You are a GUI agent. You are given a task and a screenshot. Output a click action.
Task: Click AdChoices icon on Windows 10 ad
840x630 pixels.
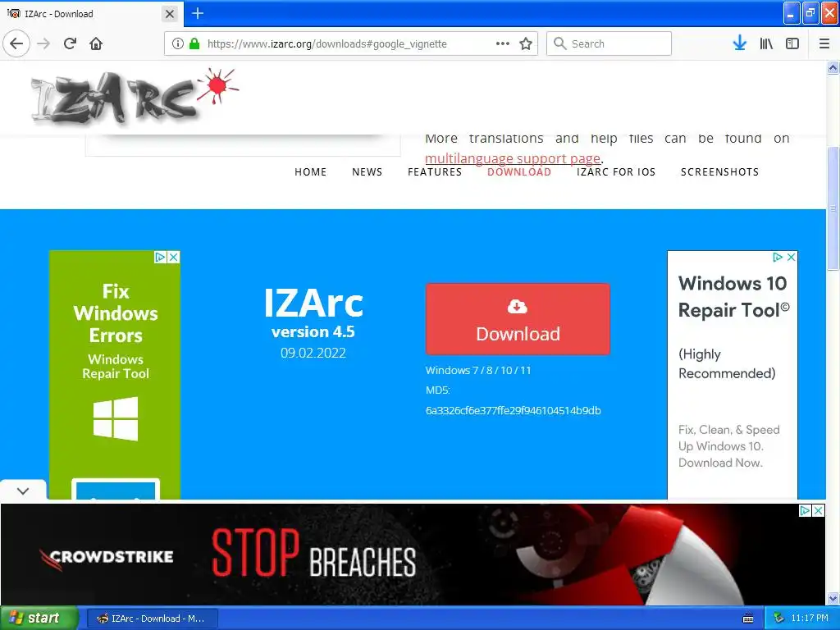[778, 257]
